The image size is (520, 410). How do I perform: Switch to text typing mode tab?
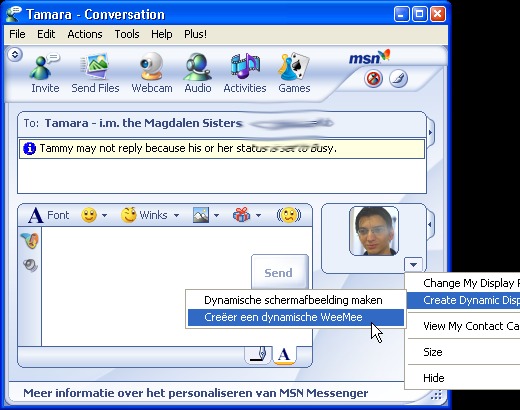tap(284, 355)
